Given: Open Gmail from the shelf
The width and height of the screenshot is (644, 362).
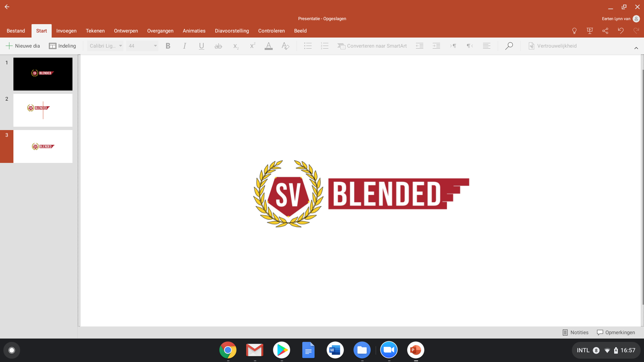Looking at the screenshot, I should 255,350.
